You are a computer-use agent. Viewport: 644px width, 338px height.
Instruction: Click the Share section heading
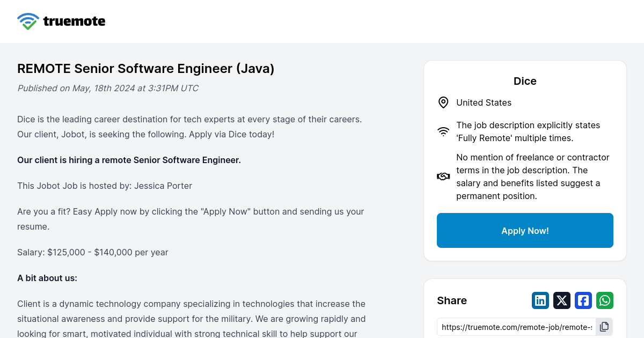pyautogui.click(x=452, y=300)
